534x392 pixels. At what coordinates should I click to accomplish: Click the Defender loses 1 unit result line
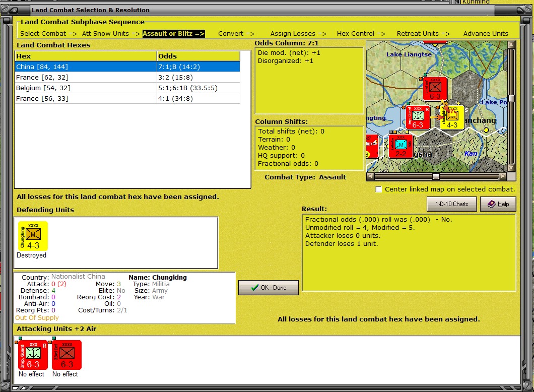click(342, 243)
